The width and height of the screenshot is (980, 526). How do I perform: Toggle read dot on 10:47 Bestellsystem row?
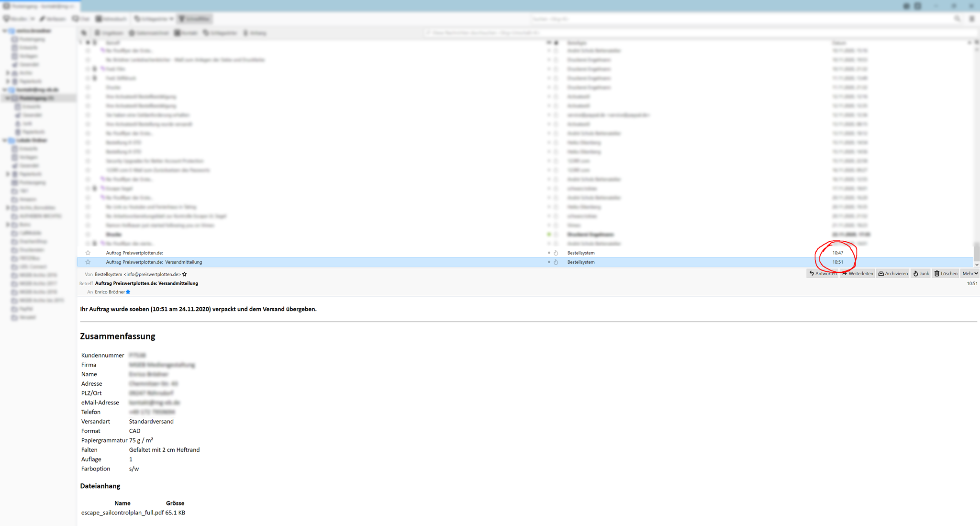(x=549, y=253)
